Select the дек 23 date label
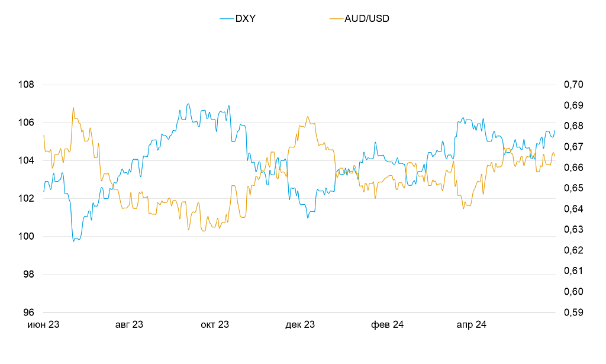 300,325
